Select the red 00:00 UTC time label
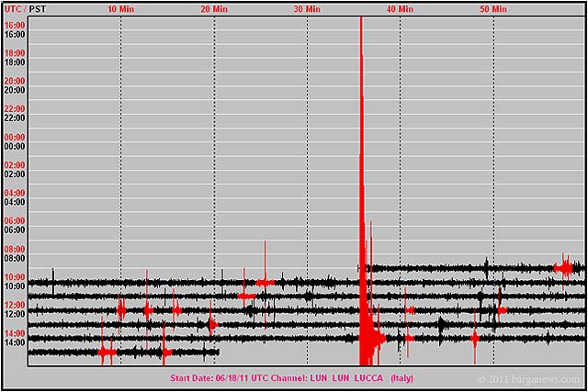Viewport: 588px width, 392px height. 15,138
